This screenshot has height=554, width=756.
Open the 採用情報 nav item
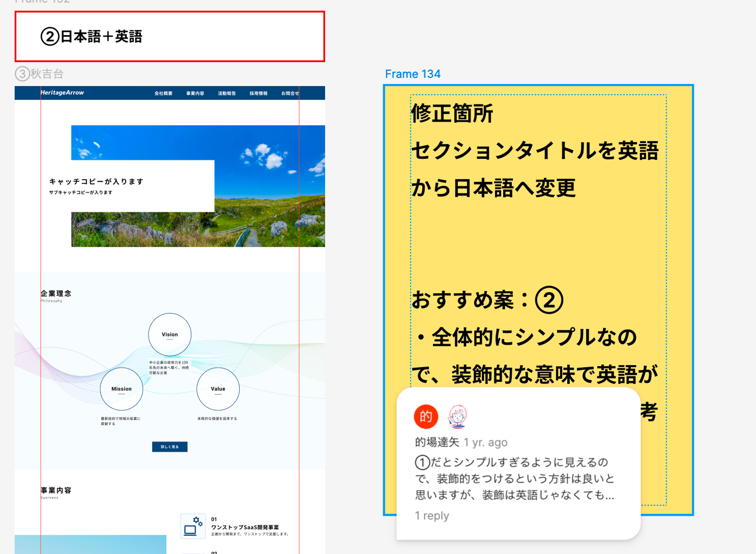pyautogui.click(x=258, y=93)
